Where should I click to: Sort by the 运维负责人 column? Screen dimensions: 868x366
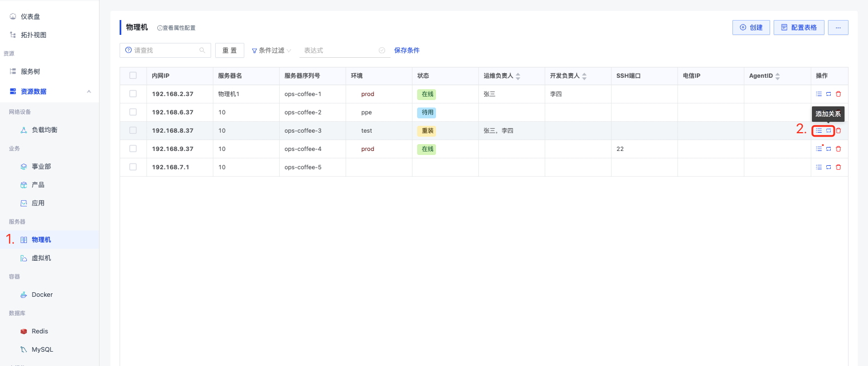point(518,76)
